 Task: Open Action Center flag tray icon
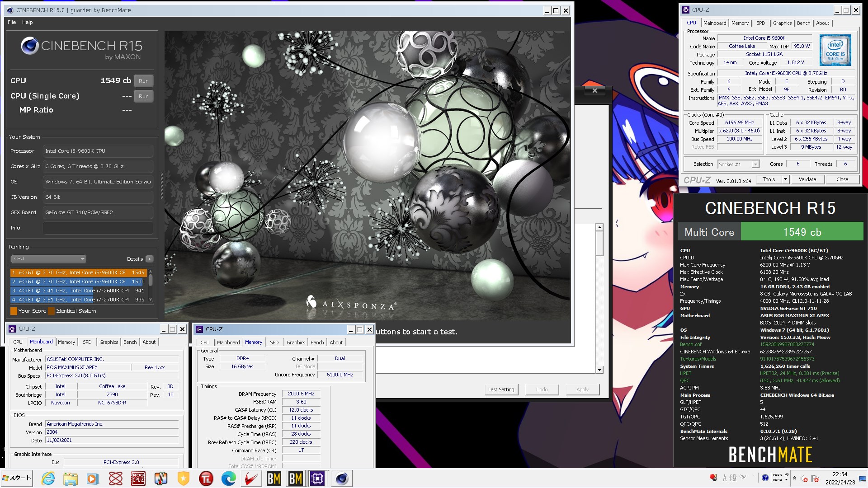pyautogui.click(x=815, y=479)
